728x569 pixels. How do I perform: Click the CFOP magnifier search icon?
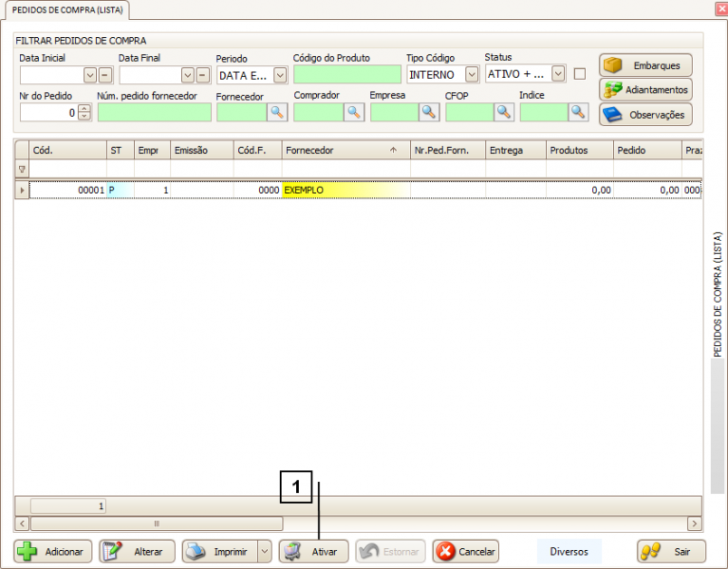[x=504, y=112]
